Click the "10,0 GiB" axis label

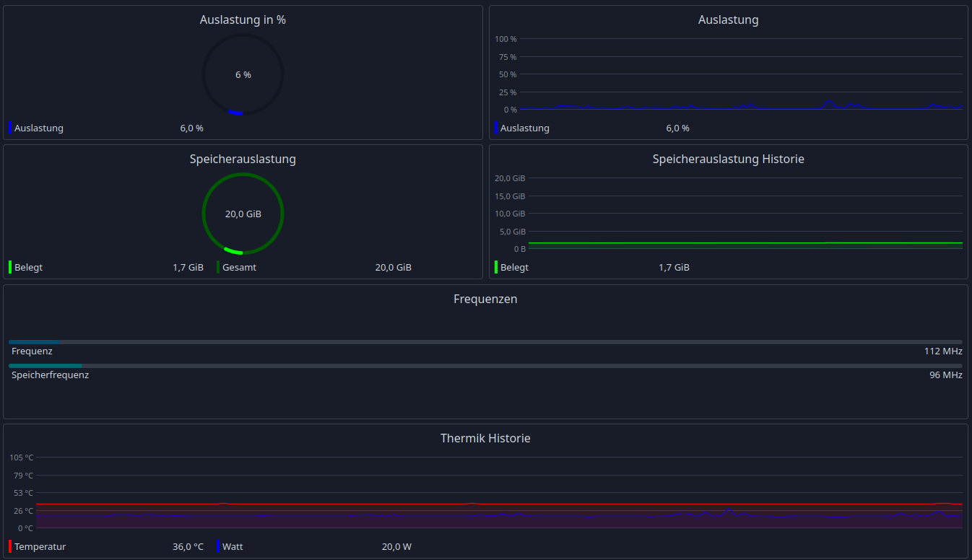coord(510,214)
